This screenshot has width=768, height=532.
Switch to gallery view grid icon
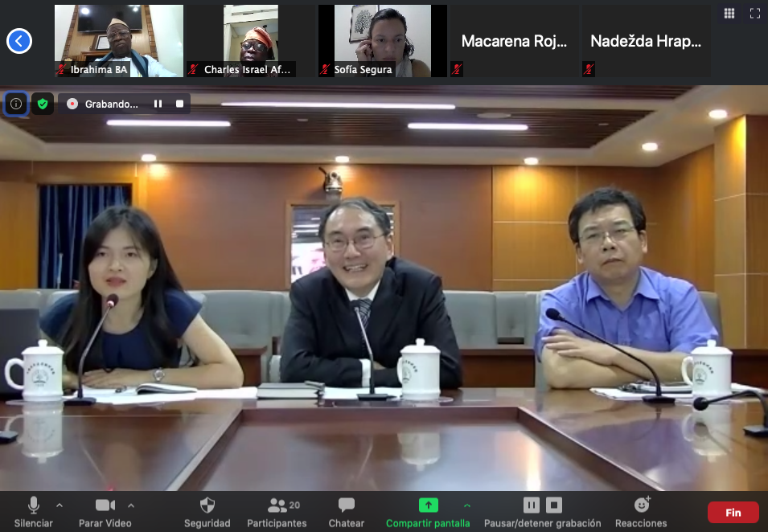729,13
